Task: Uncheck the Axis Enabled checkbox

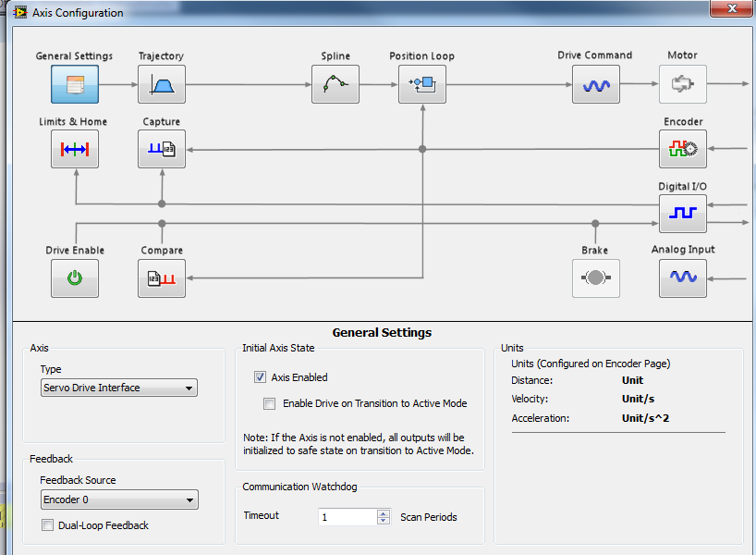Action: click(x=260, y=377)
